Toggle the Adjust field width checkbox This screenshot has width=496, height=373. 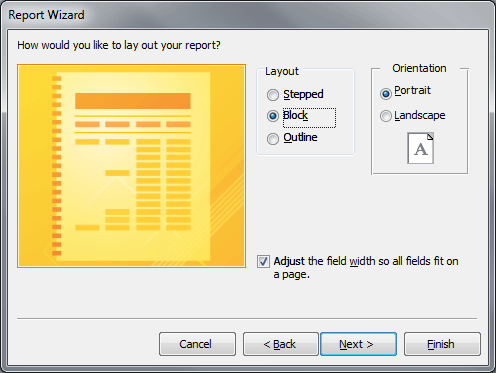pyautogui.click(x=263, y=261)
